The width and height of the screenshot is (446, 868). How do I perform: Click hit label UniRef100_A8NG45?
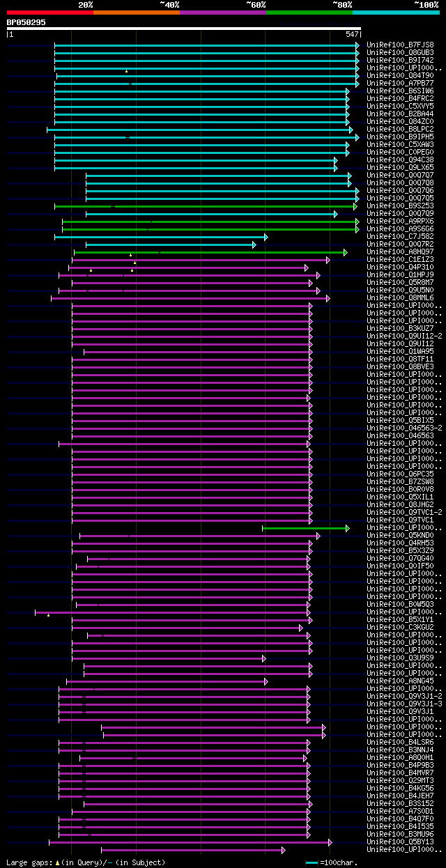click(x=400, y=681)
